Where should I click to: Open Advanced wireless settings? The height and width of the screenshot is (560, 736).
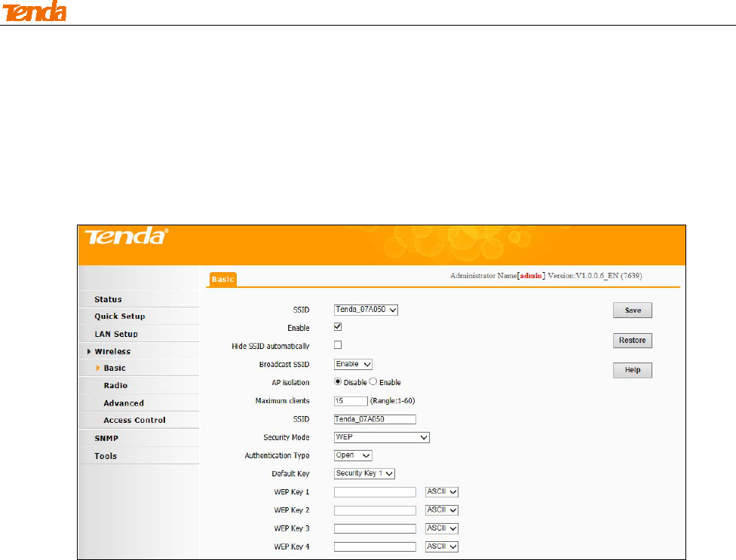pos(124,403)
